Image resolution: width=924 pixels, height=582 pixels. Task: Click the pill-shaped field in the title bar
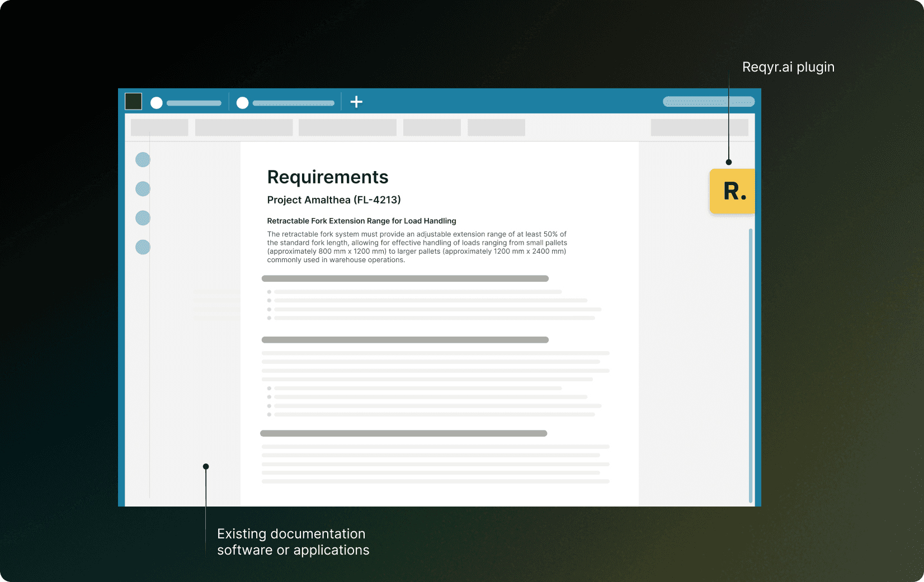coord(709,102)
